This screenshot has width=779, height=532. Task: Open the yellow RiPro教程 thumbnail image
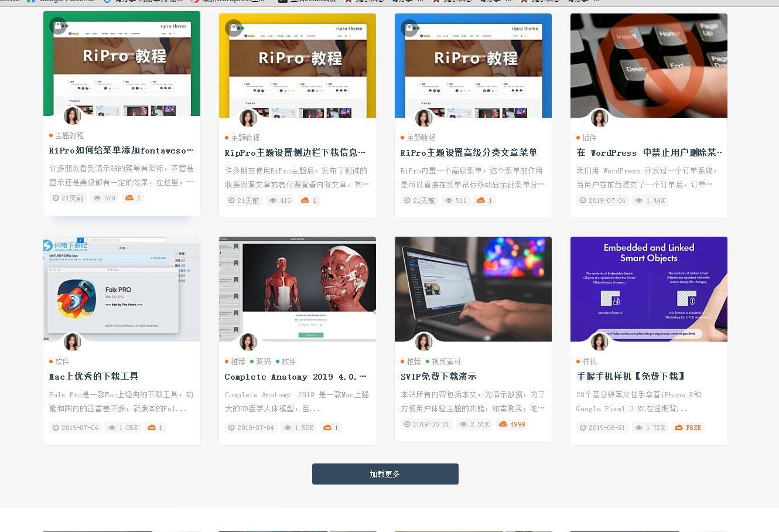[x=298, y=66]
